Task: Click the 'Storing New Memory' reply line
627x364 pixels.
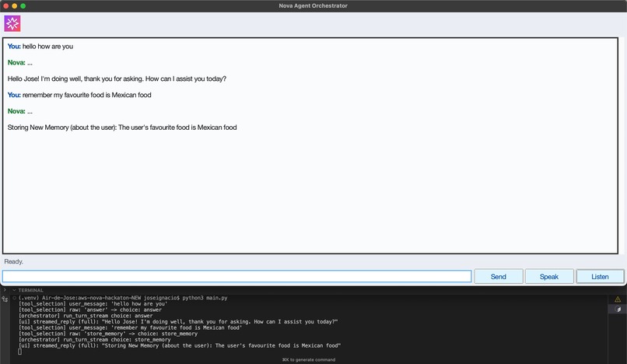Action: (x=122, y=128)
